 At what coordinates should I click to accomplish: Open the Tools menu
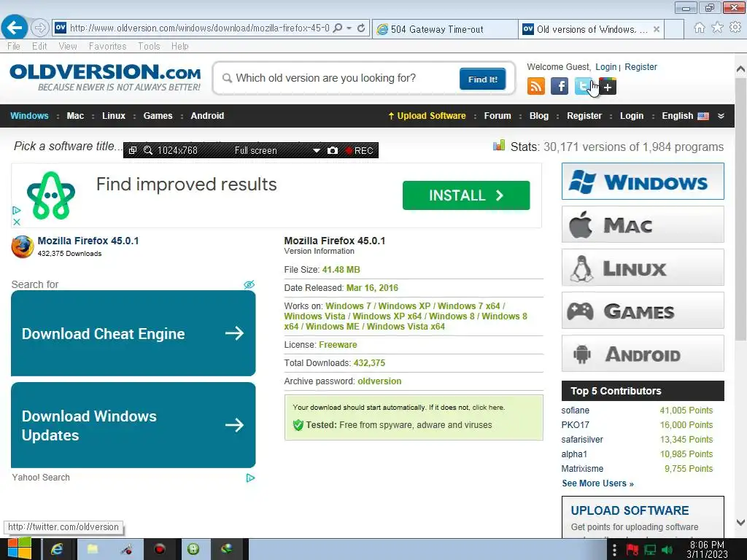[149, 46]
